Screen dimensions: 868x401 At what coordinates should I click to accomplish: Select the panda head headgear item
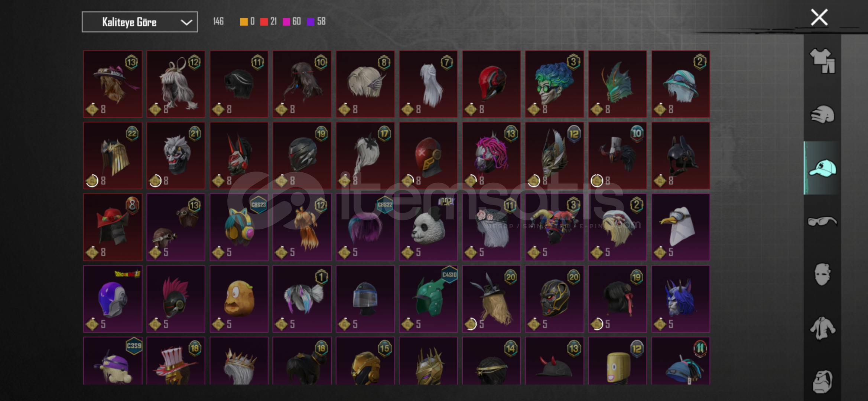tap(428, 227)
